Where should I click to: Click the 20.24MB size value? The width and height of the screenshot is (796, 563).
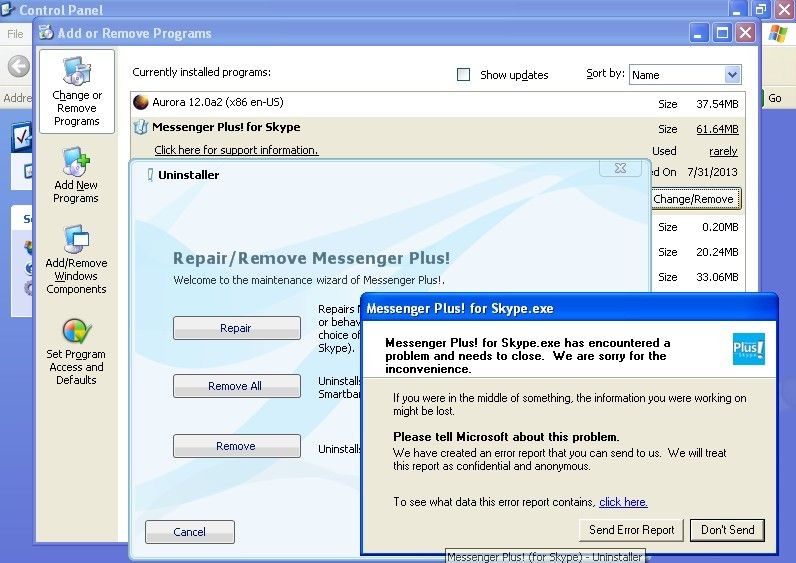click(x=717, y=252)
